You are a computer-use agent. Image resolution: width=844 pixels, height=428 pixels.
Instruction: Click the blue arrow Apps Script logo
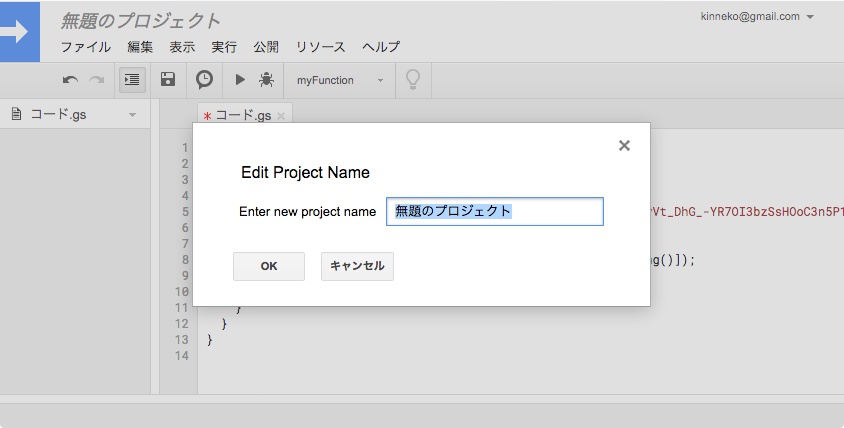click(x=19, y=31)
